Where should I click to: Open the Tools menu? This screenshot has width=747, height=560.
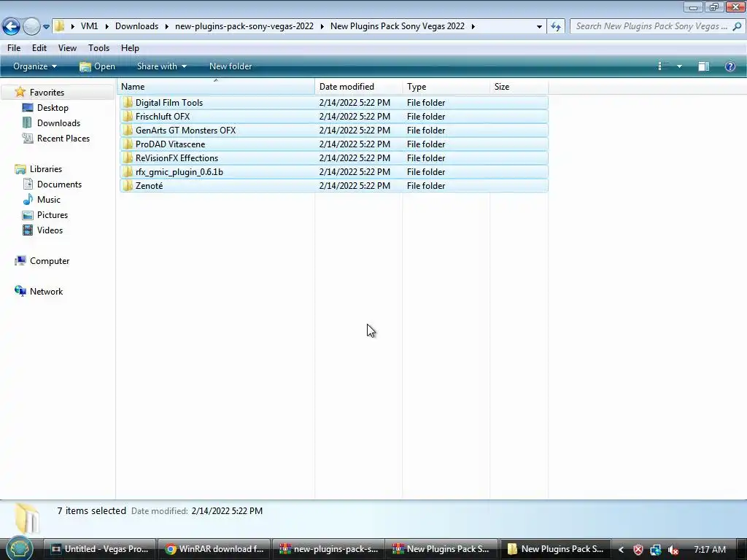(98, 48)
